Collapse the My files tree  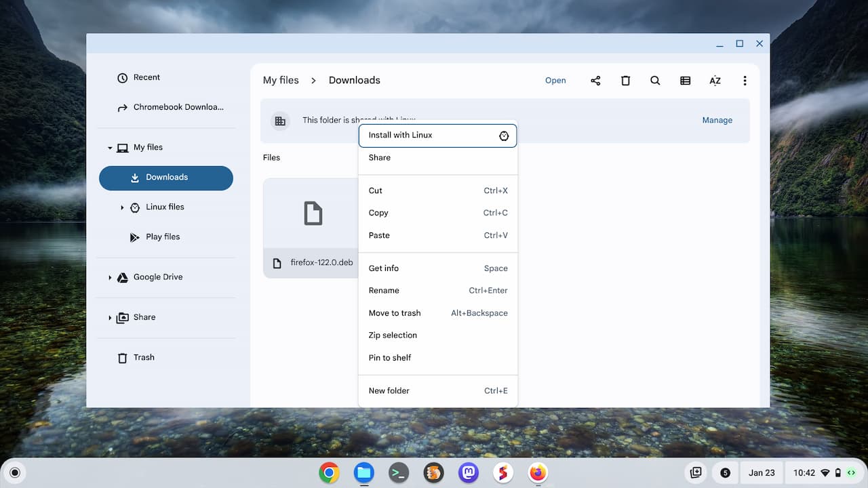(x=110, y=148)
